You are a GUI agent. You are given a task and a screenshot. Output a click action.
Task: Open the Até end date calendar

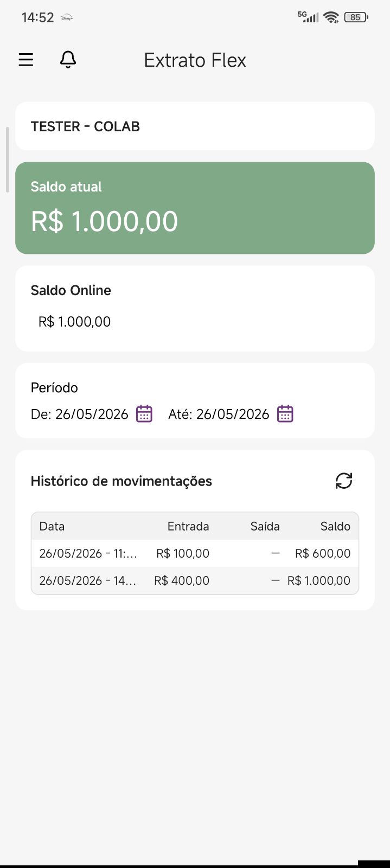tap(285, 414)
